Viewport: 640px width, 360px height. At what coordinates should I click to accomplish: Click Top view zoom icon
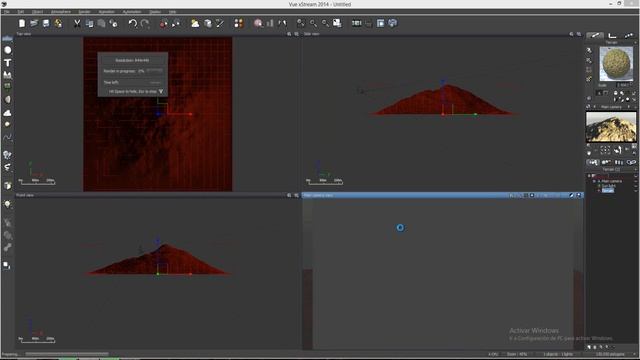click(289, 34)
